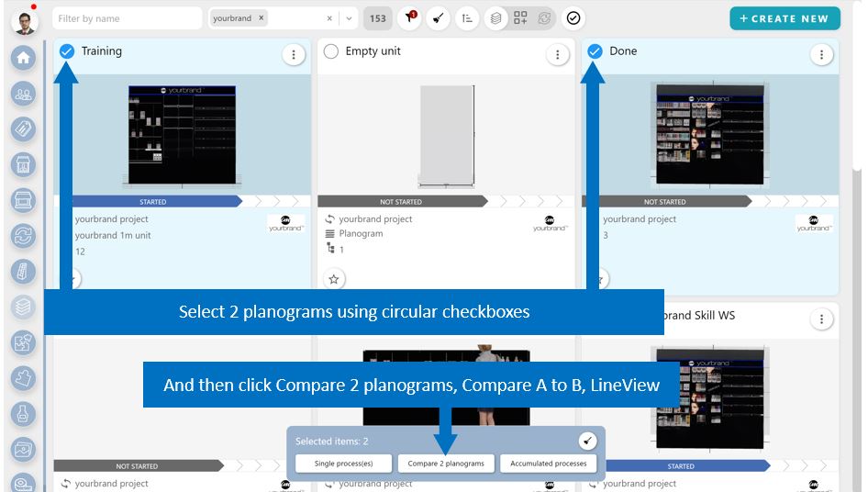Click the Create New button

pos(784,18)
